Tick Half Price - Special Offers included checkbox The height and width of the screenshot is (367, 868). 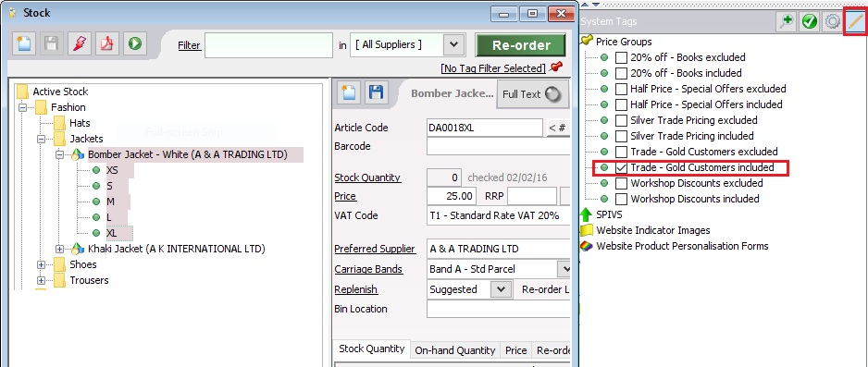622,104
